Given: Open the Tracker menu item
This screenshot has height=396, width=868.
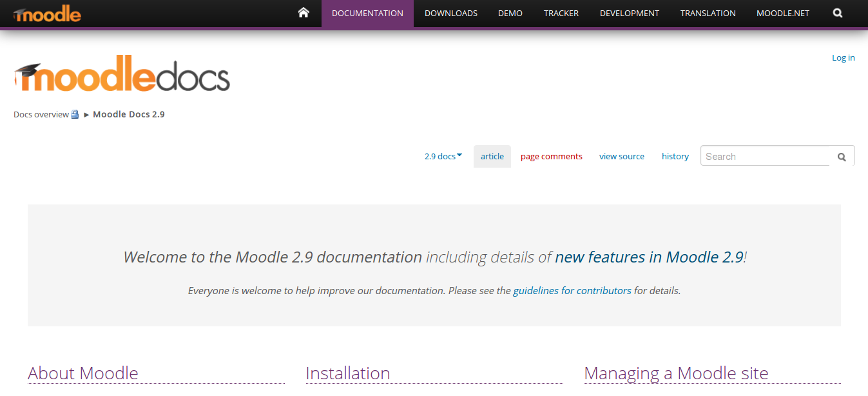Looking at the screenshot, I should click(561, 13).
